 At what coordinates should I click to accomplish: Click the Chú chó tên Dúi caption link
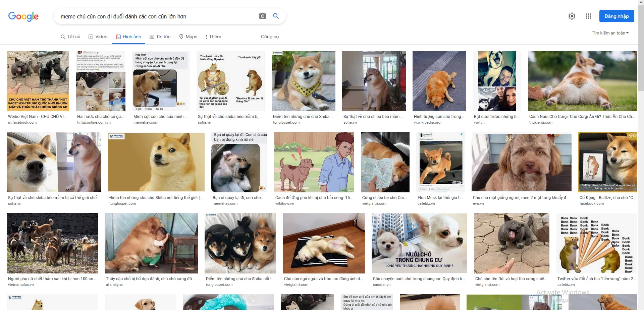(511, 279)
